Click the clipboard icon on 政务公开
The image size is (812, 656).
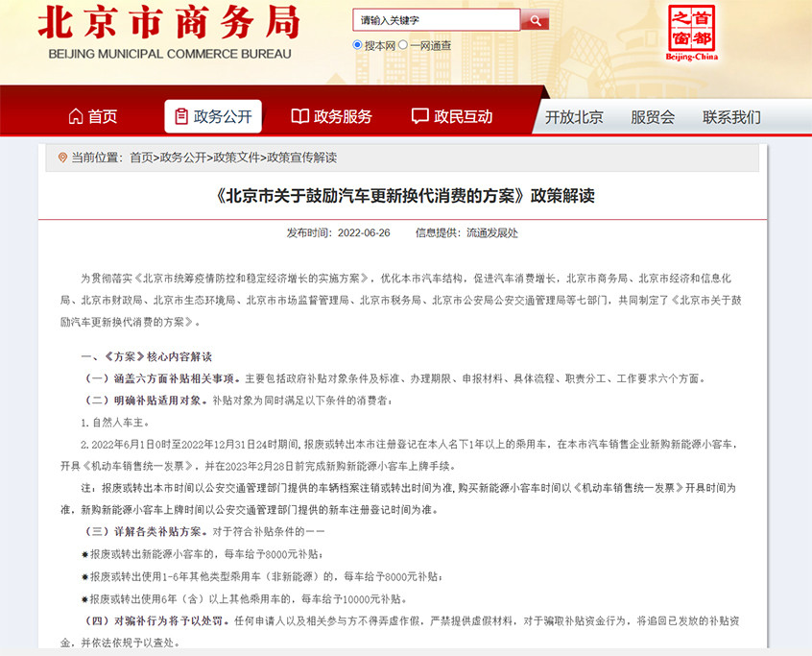[181, 116]
